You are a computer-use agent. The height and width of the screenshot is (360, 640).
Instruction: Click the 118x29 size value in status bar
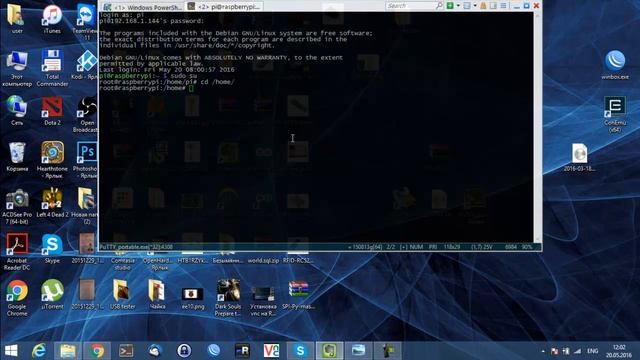click(x=452, y=247)
